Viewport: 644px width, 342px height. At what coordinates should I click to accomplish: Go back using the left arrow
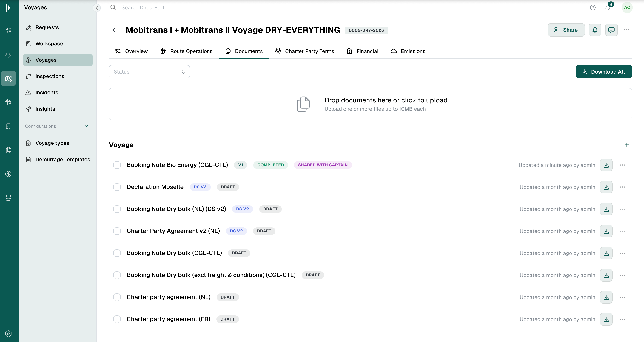tap(114, 30)
